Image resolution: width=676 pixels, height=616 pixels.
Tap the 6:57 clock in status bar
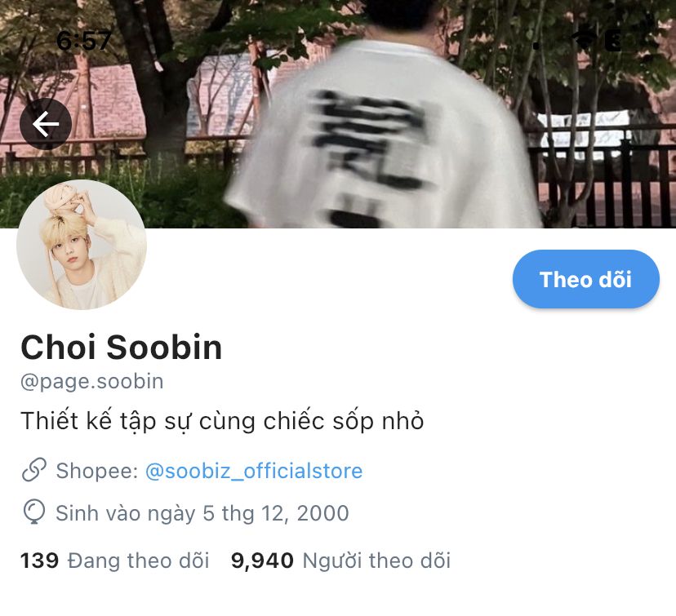click(83, 41)
